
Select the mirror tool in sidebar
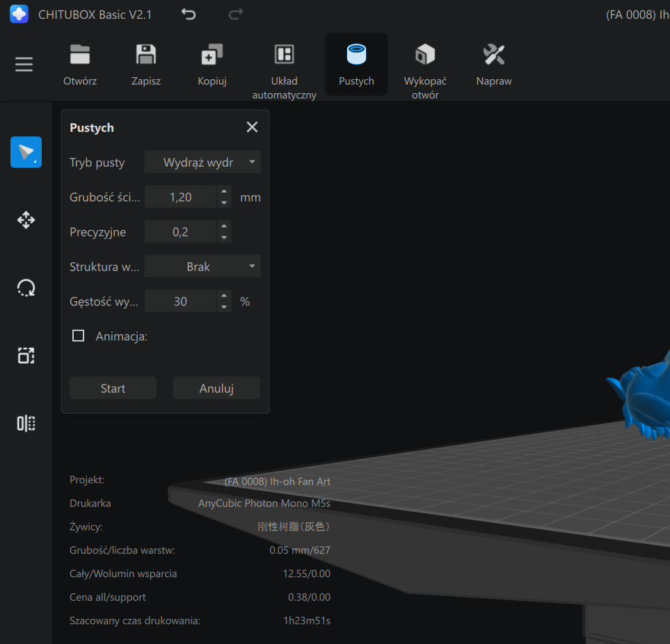click(26, 424)
